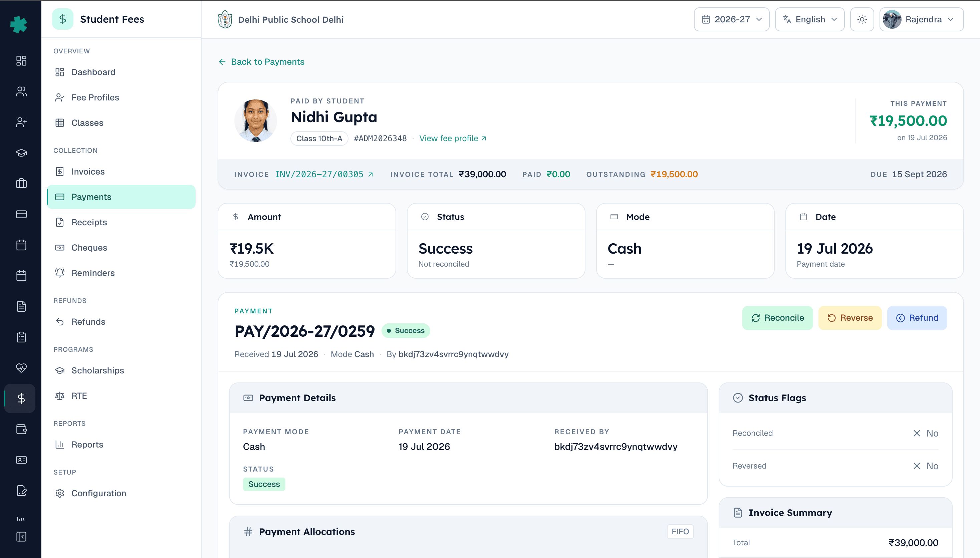Open invoice INV/2026-27/00305 link
Image resolution: width=980 pixels, height=558 pixels.
(324, 174)
